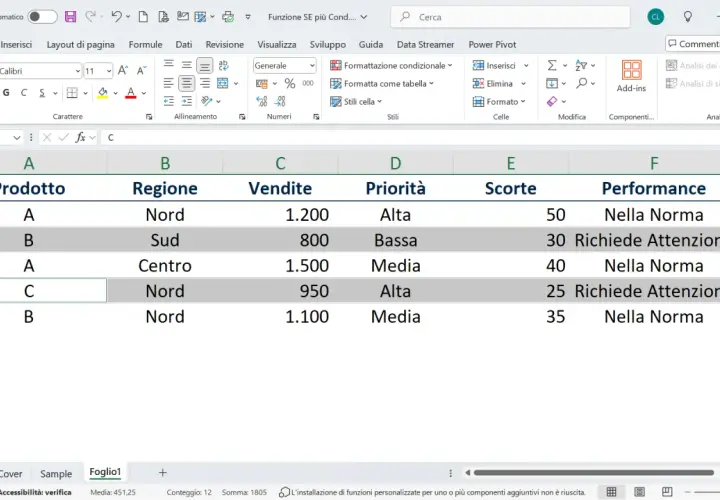Click the formula bar showing C
720x500 pixels.
[411, 137]
